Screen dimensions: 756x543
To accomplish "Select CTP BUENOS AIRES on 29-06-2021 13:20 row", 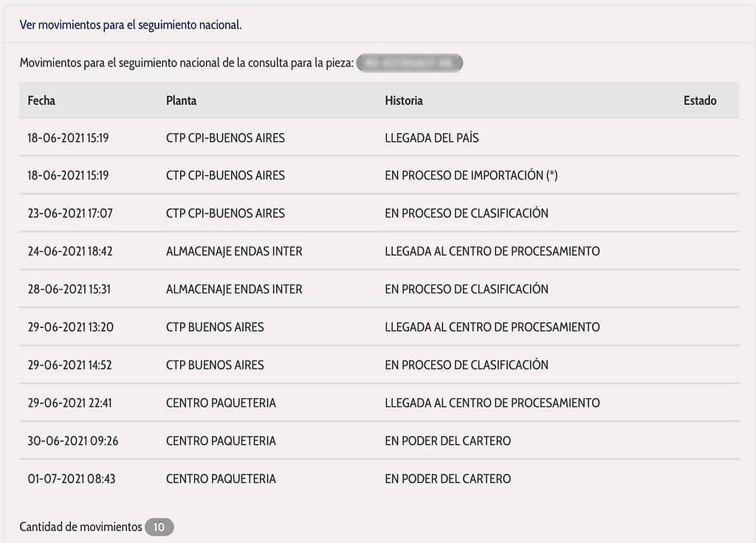I will [215, 327].
